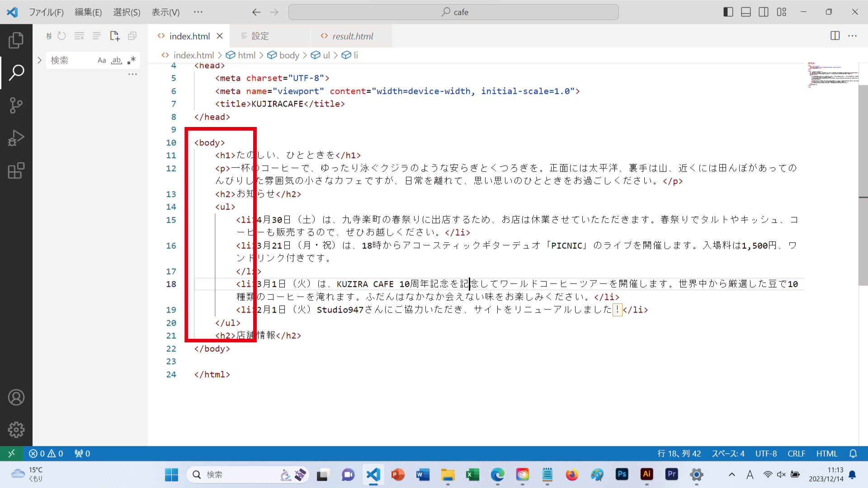This screenshot has height=488, width=868.
Task: Split the editor using the icon
Action: [x=834, y=36]
